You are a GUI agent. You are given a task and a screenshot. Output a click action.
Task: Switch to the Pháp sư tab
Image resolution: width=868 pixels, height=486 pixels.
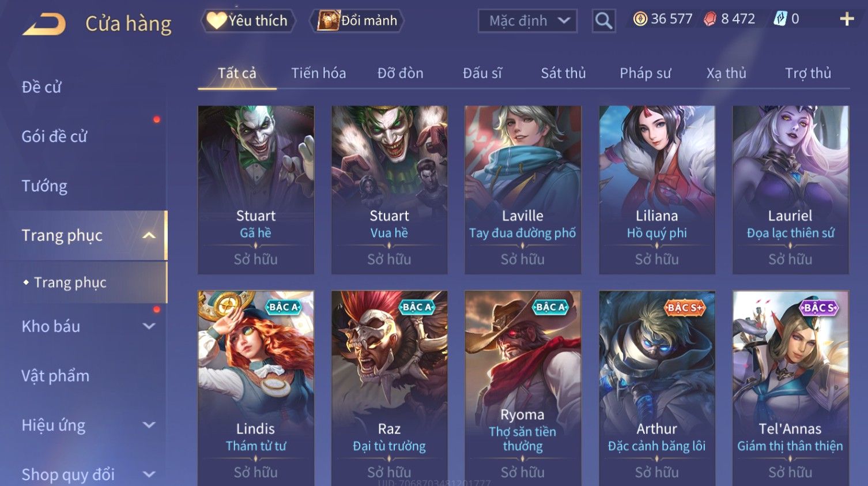(646, 73)
